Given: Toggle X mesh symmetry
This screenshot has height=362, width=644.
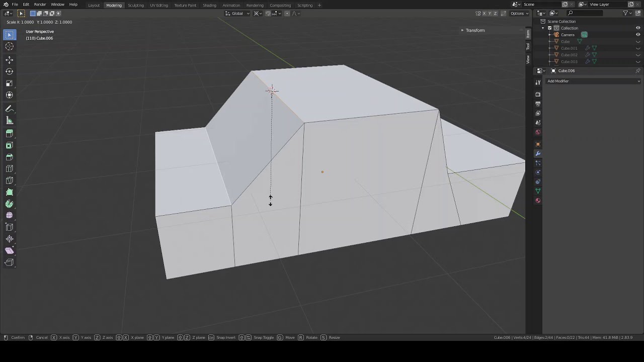Looking at the screenshot, I should click(485, 13).
